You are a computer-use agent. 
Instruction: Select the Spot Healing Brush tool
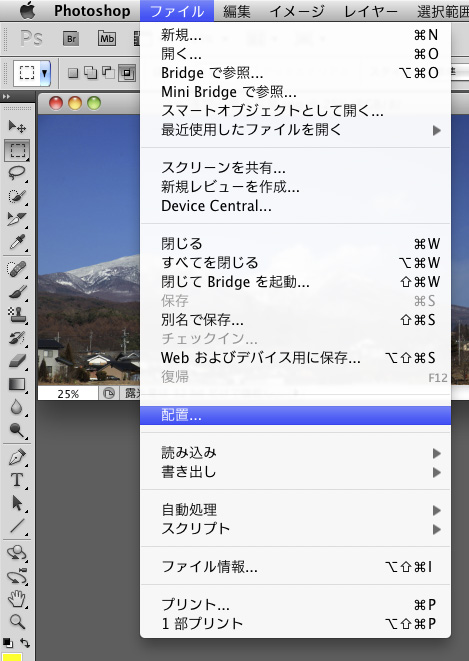click(17, 269)
